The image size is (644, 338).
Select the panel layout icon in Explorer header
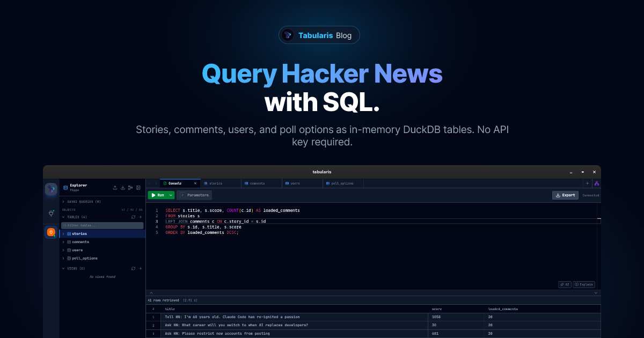point(138,188)
